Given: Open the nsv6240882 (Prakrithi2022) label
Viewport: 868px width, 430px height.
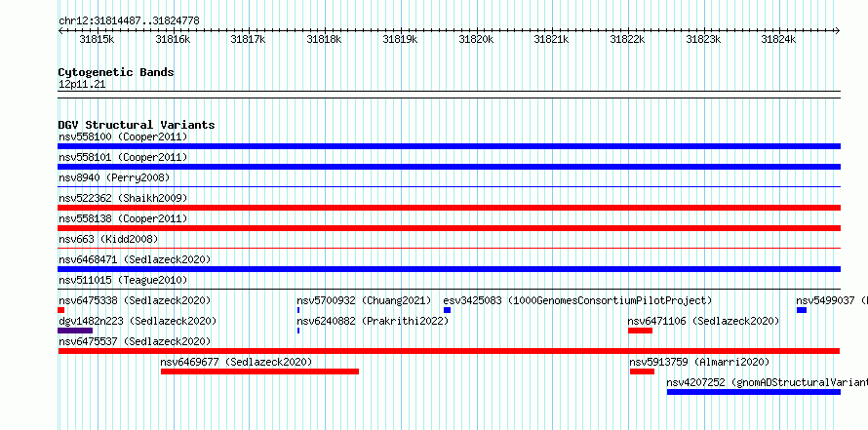Looking at the screenshot, I should point(374,321).
